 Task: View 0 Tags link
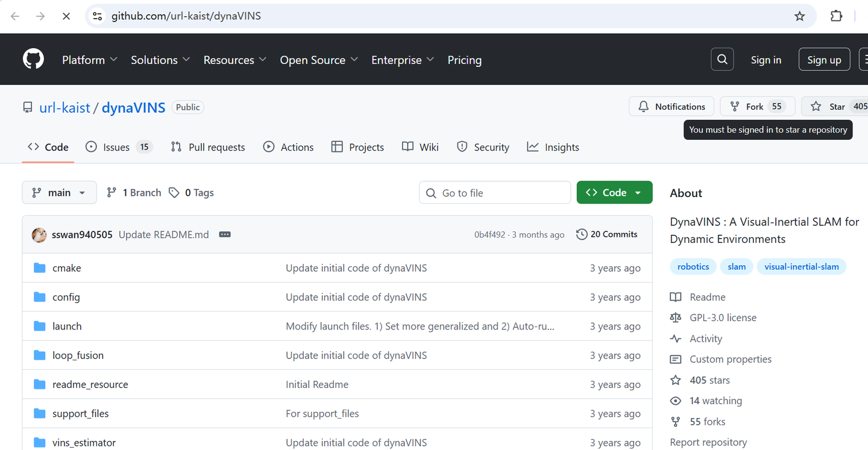191,193
